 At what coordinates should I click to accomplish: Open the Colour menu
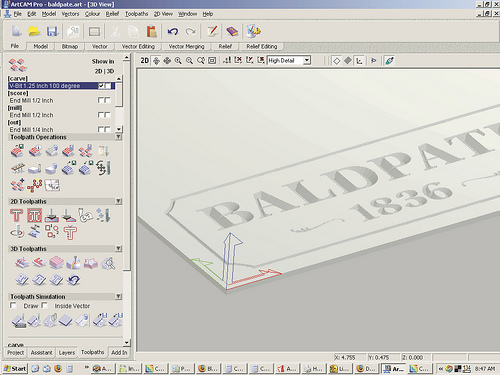click(92, 14)
